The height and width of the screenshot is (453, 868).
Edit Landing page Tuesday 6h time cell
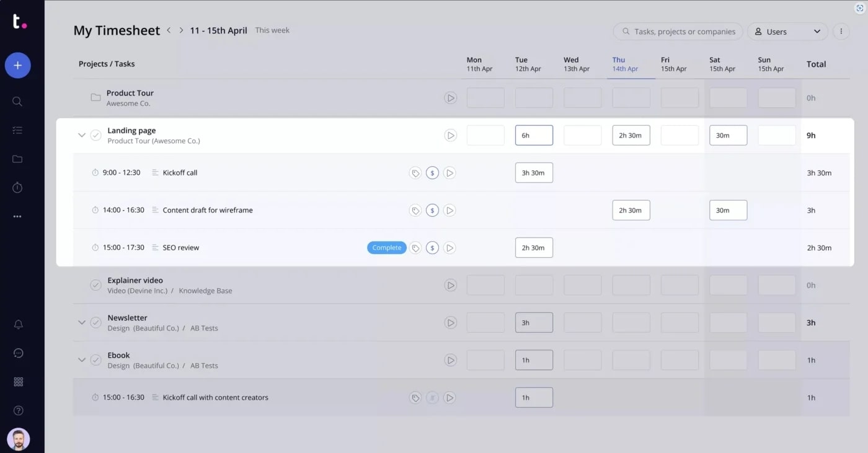[x=534, y=135]
